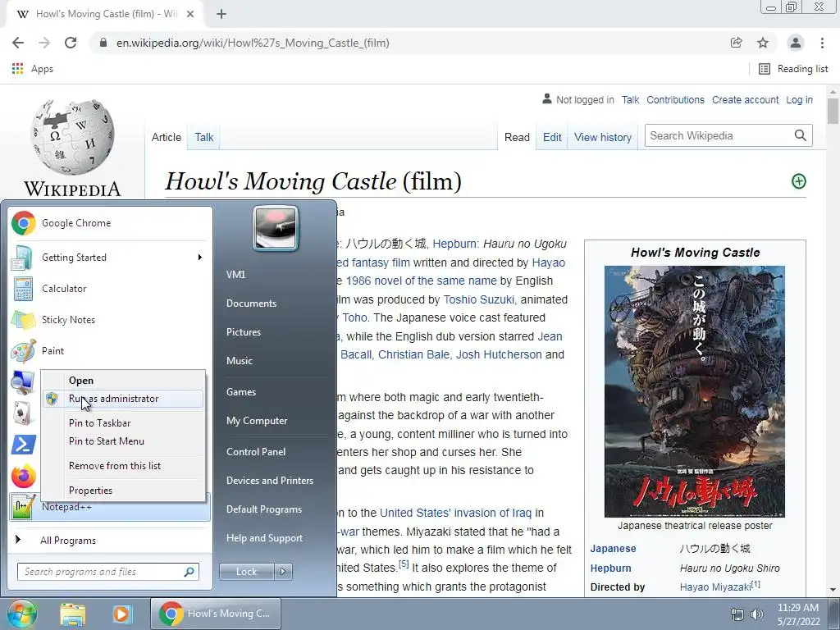Launch Paint via its palette icon
Viewport: 840px width, 630px height.
[x=24, y=351]
